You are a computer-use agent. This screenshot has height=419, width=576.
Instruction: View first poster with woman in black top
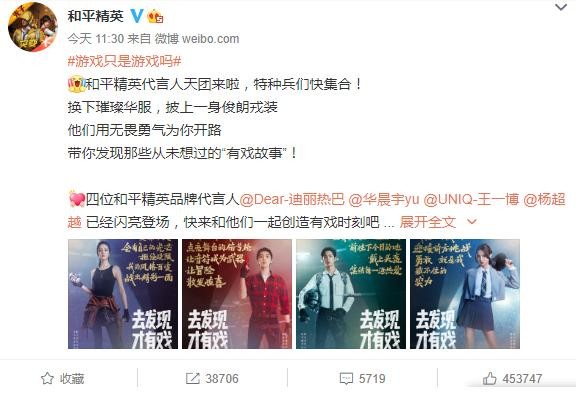pos(123,294)
